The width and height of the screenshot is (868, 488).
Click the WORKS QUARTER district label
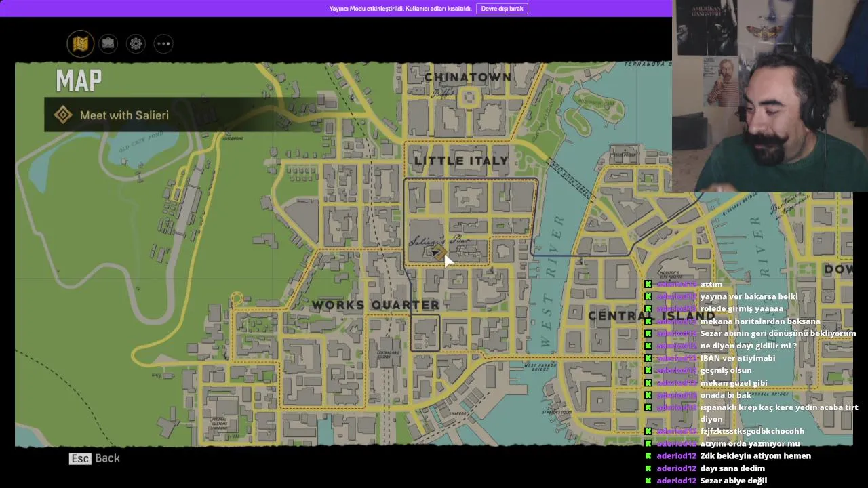pos(376,305)
